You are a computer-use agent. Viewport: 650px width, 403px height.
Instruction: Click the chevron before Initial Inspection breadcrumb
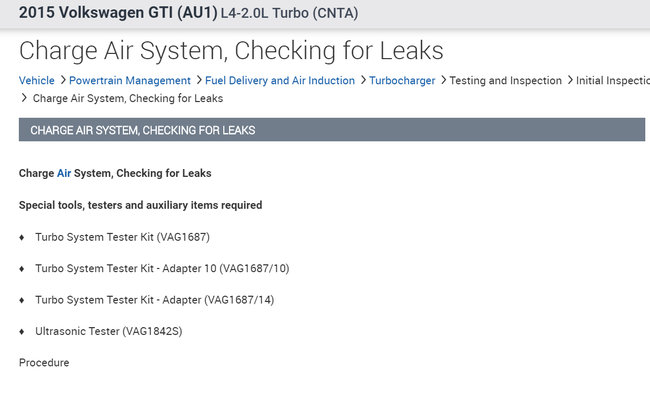[570, 80]
